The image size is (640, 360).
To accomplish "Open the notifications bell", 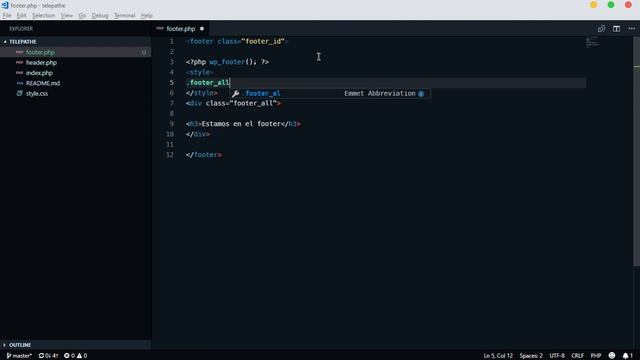I will click(x=627, y=356).
